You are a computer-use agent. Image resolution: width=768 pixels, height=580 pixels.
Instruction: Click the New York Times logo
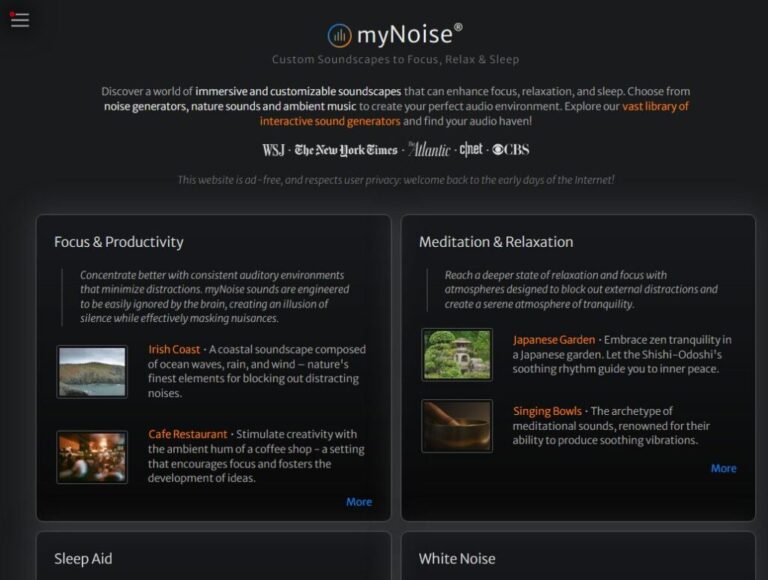pyautogui.click(x=346, y=150)
